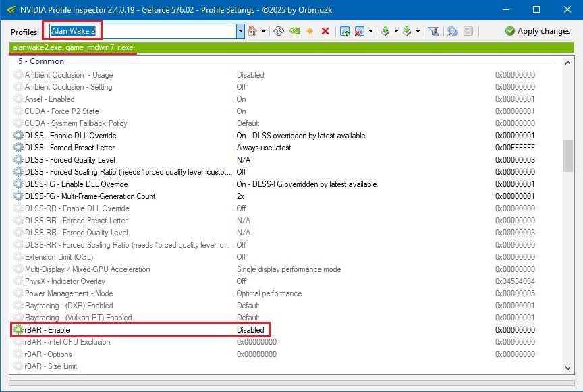583x392 pixels.
Task: Import profiles with green down-arrow icon
Action: tap(407, 31)
